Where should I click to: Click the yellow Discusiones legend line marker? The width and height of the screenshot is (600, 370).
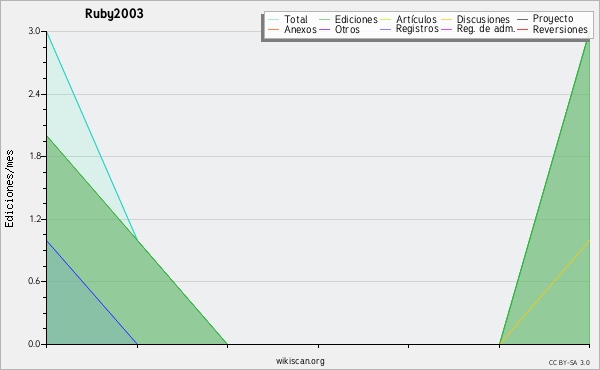pos(447,19)
